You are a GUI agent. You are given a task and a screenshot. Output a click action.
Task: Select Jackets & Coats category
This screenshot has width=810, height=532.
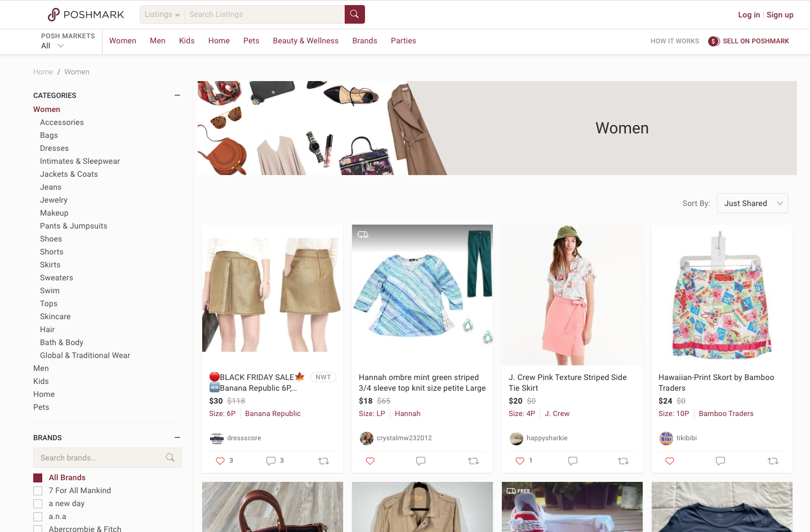click(x=69, y=175)
